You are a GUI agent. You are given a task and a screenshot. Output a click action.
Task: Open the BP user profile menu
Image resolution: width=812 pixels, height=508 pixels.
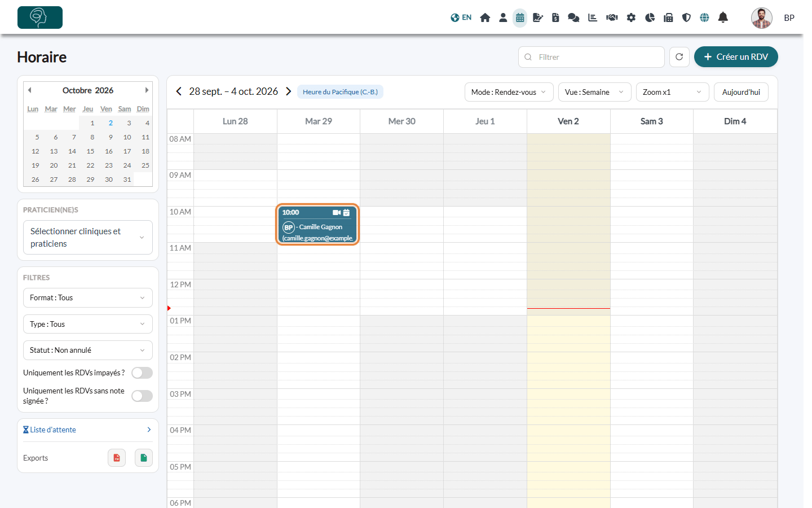773,18
